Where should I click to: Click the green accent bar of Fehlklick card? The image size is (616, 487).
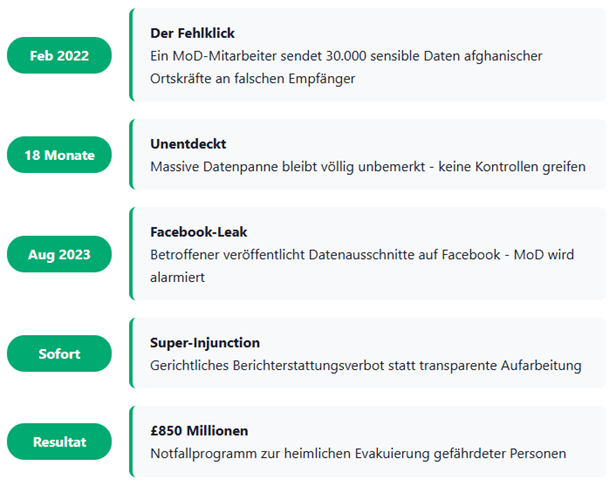(131, 55)
